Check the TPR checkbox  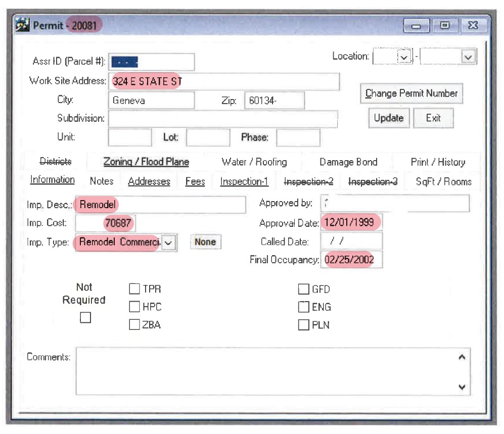[134, 289]
